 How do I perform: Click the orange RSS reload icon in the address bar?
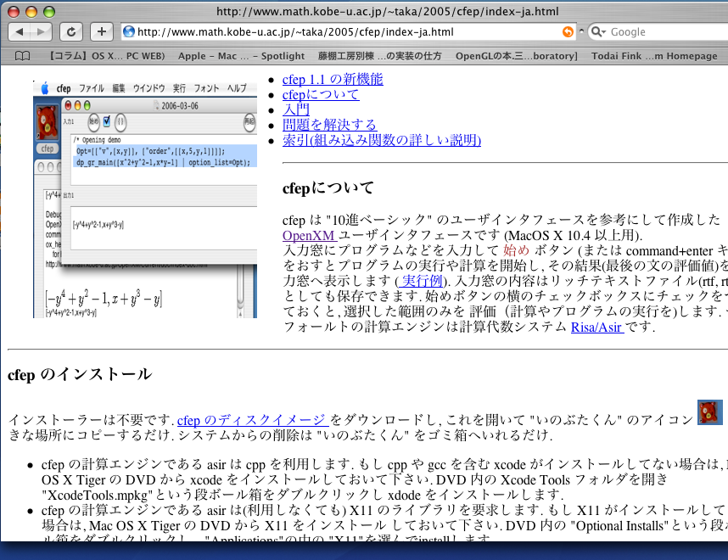(568, 31)
